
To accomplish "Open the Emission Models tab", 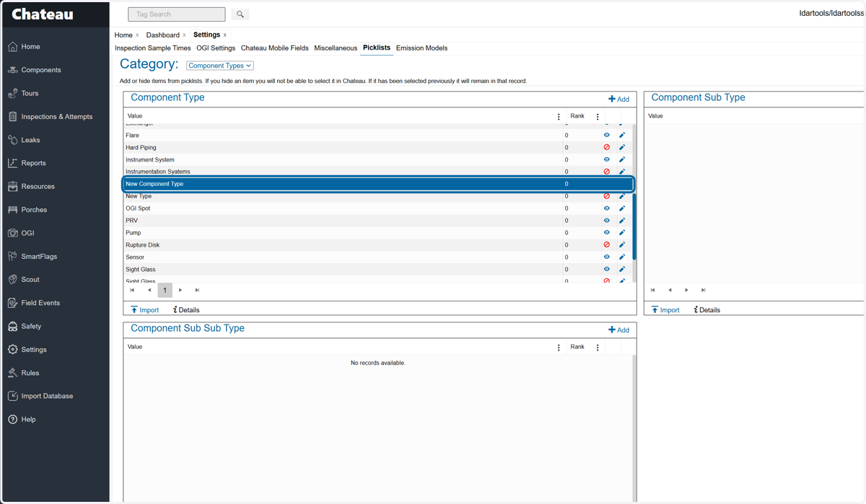I will 421,48.
